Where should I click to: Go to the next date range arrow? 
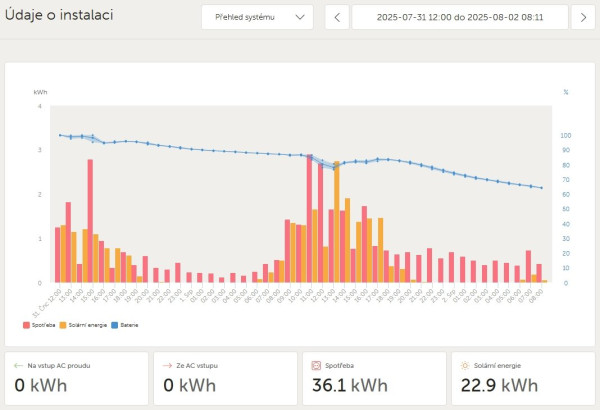(x=583, y=17)
